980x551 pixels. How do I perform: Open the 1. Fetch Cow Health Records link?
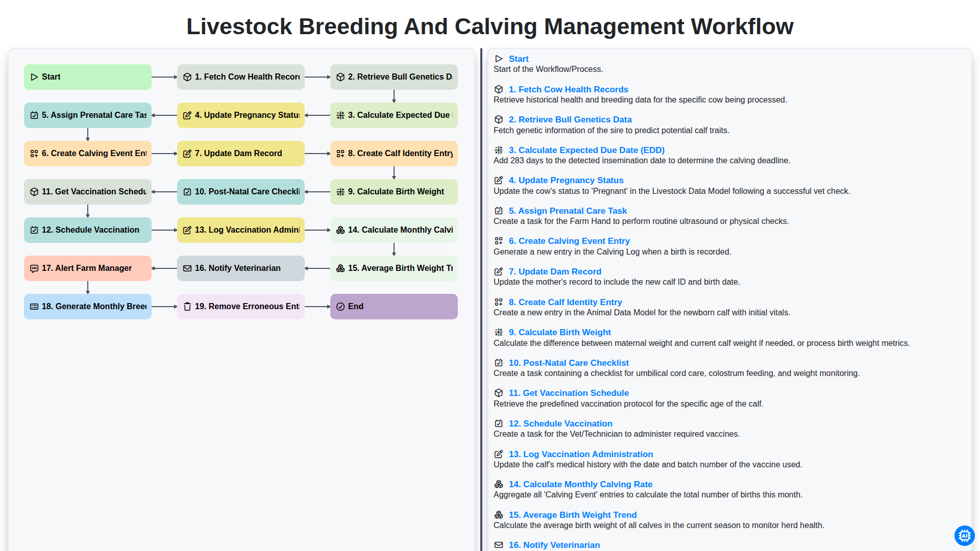tap(569, 89)
